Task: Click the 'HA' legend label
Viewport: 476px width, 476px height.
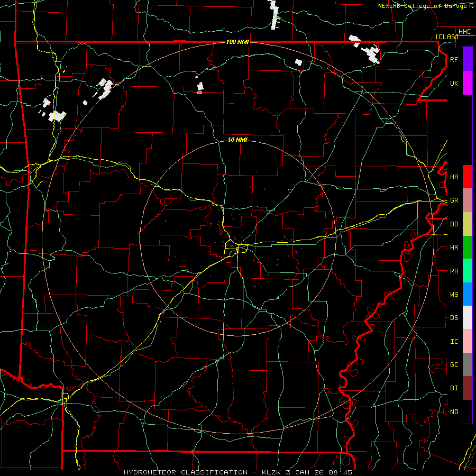Action: pos(454,177)
